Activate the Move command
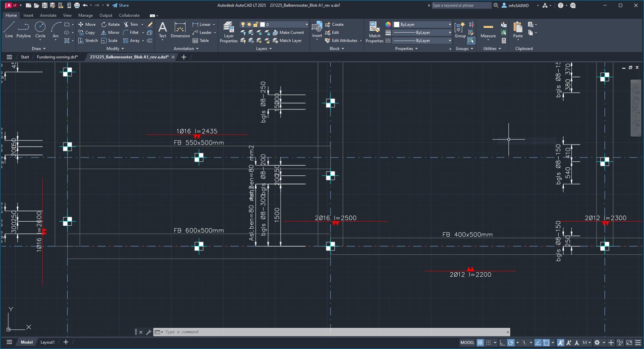The image size is (644, 349). click(87, 24)
